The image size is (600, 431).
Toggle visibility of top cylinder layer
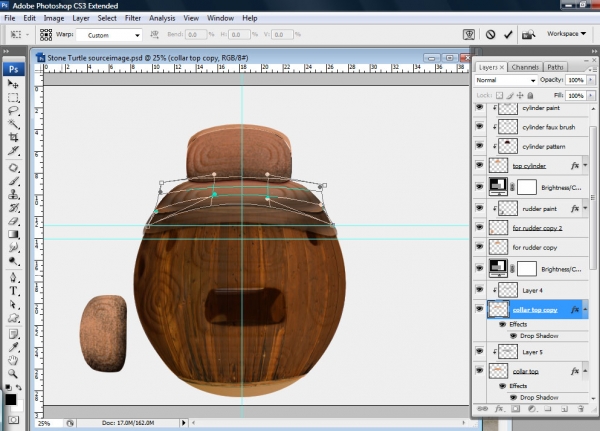[479, 165]
